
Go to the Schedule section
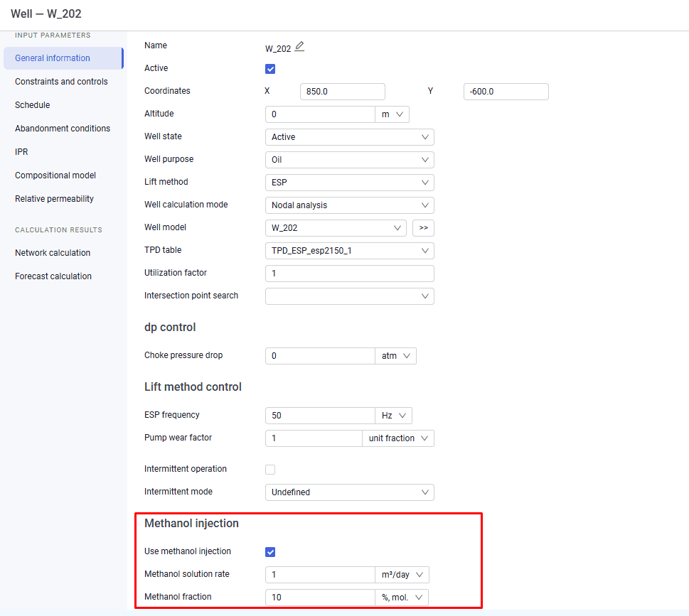(x=33, y=105)
